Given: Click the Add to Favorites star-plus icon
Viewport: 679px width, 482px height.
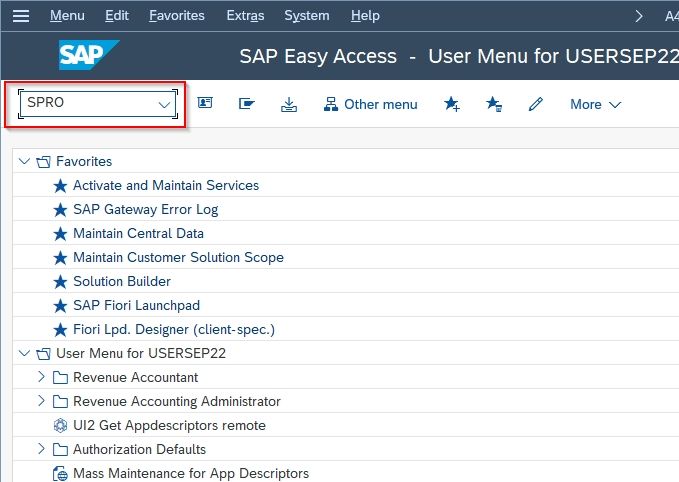Looking at the screenshot, I should pos(452,104).
